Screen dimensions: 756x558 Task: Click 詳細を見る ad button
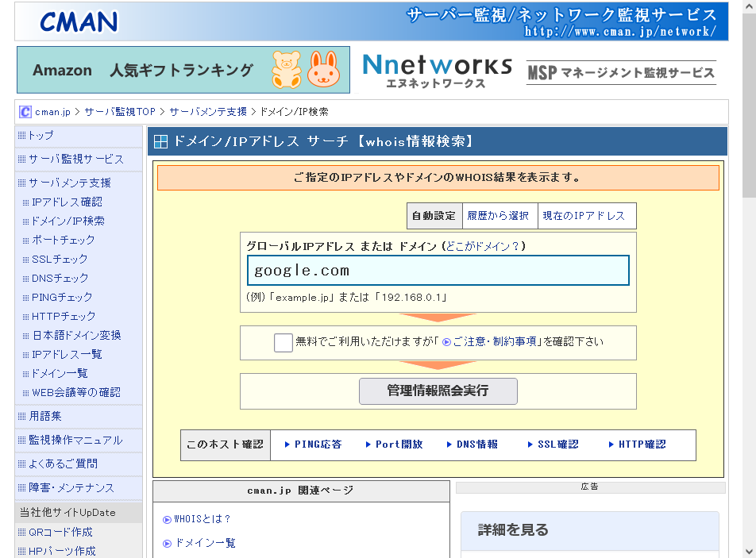pos(590,530)
